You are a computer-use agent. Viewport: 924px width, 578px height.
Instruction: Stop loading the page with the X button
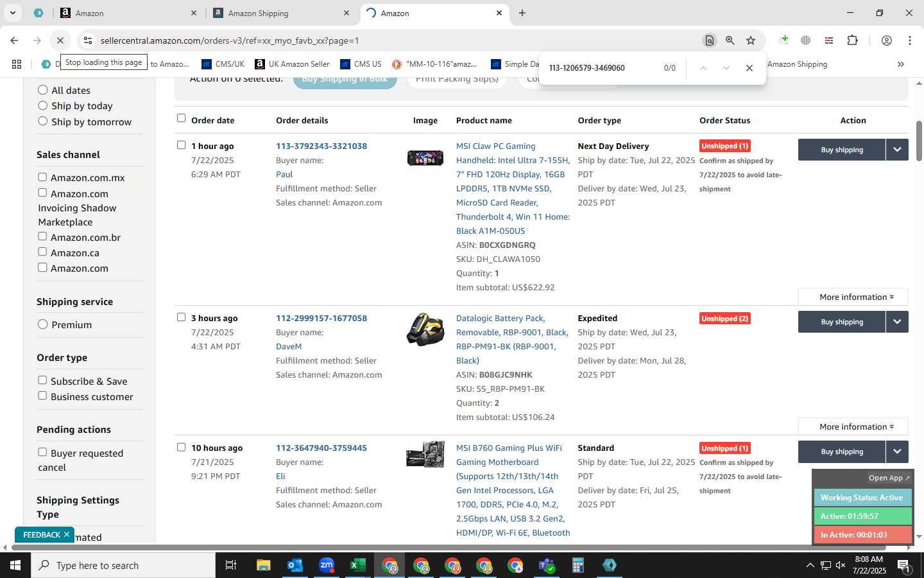[x=60, y=40]
